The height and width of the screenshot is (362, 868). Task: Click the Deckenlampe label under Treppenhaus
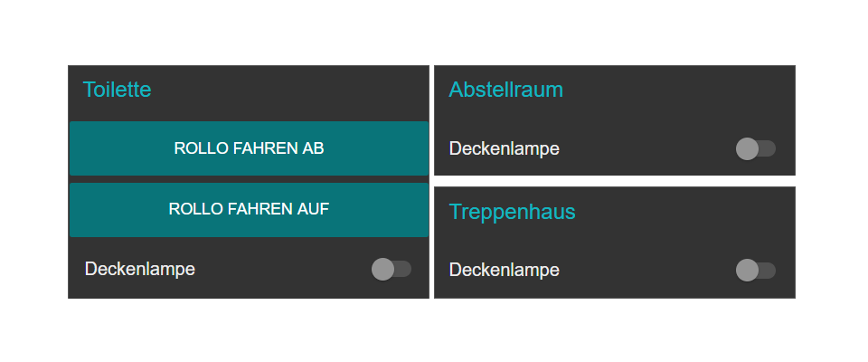click(x=505, y=270)
